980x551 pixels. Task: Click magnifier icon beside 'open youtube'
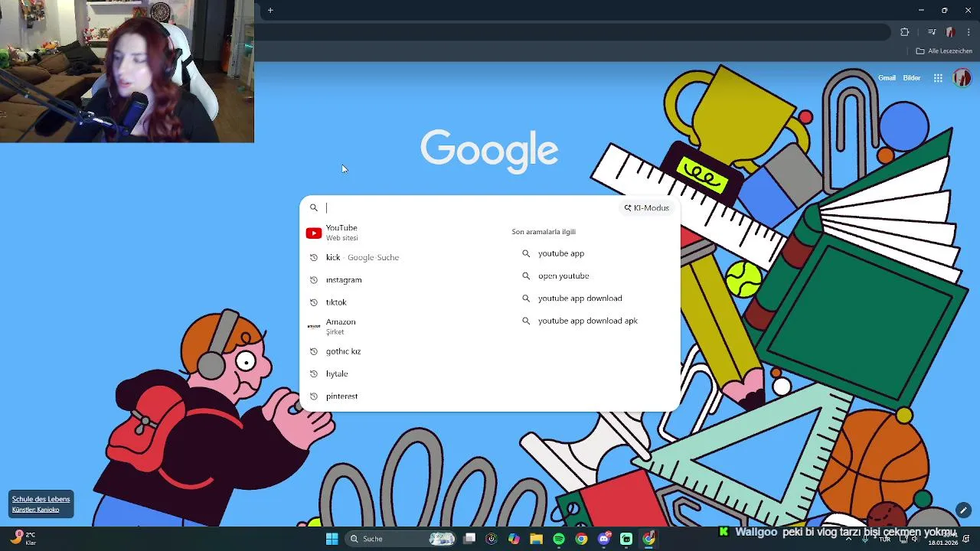coord(525,275)
